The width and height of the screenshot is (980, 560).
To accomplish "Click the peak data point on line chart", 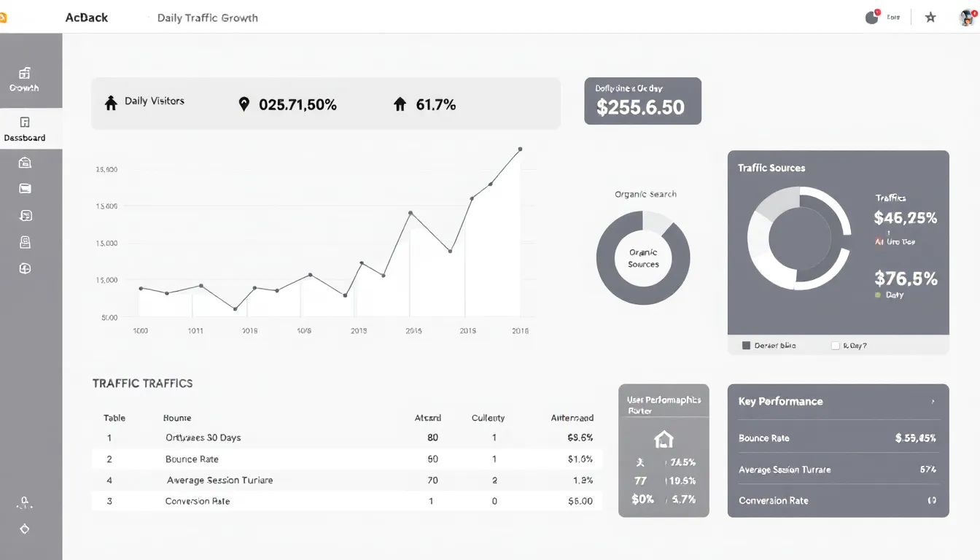I will coord(520,149).
